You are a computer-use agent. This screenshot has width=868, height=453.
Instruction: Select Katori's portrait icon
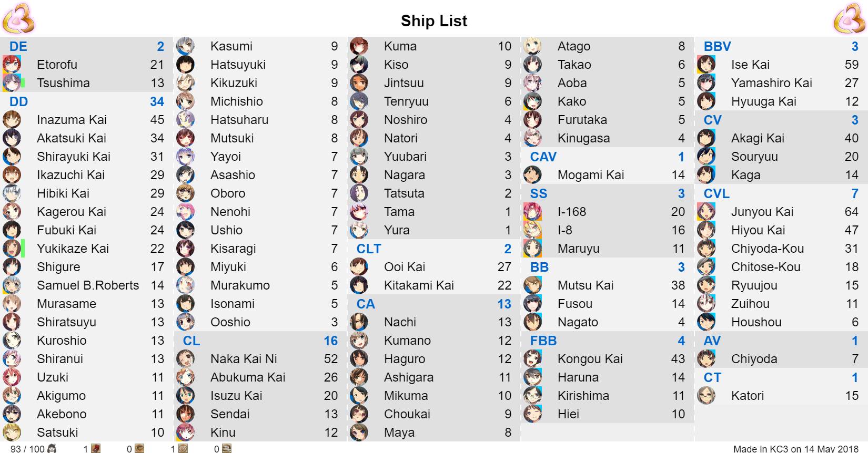pos(706,396)
